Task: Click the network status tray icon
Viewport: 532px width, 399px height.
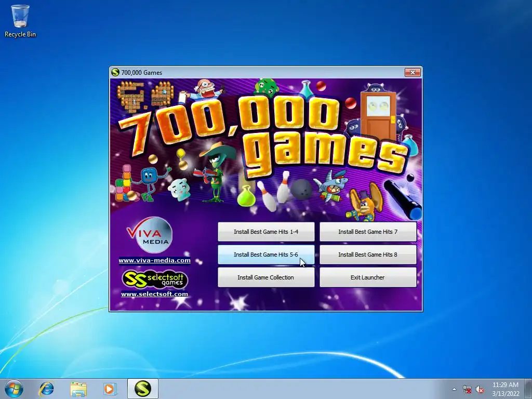Action: click(x=467, y=389)
